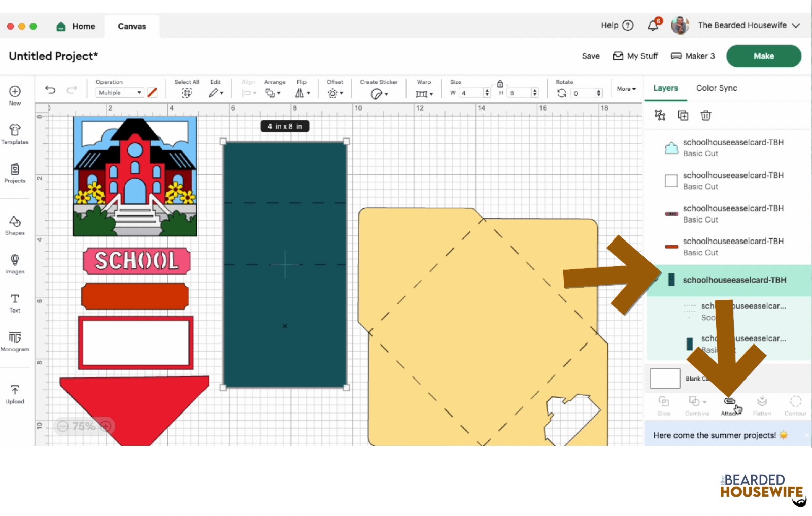Switch to the Color Sync tab
The height and width of the screenshot is (516, 812).
pyautogui.click(x=717, y=88)
